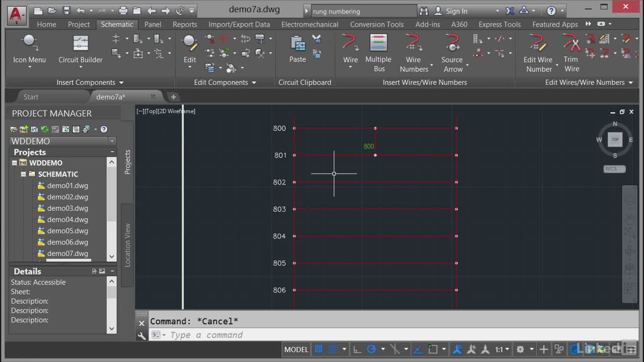Click the Source Arrow tool
Screen dimensions: 644x362
pos(452,53)
